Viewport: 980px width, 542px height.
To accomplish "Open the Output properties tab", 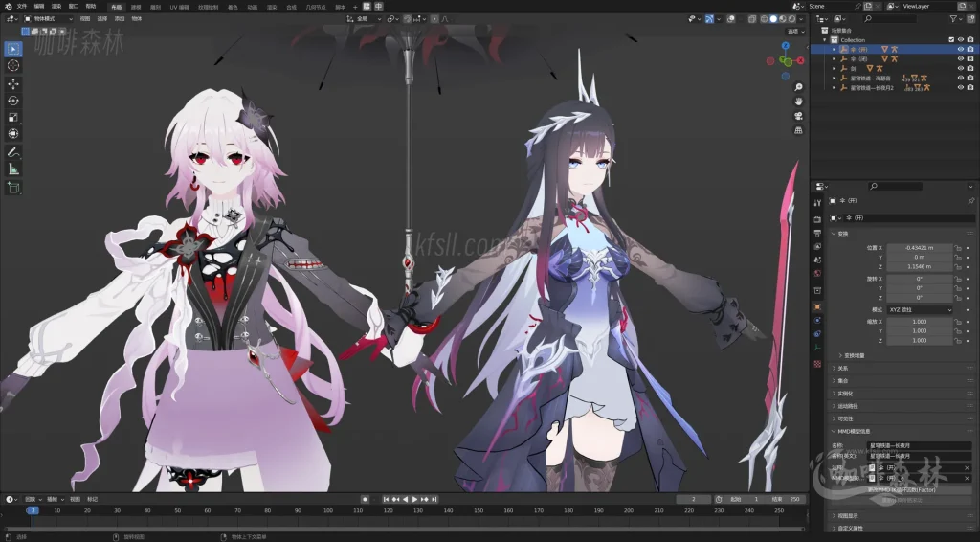I will tap(817, 234).
